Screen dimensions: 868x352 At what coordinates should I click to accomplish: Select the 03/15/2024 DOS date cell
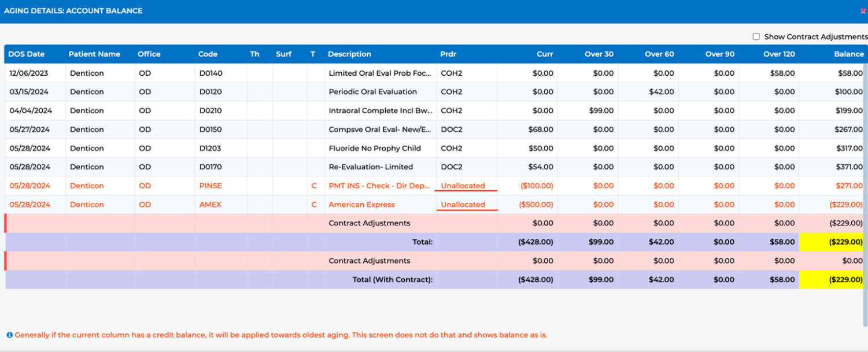click(x=30, y=92)
